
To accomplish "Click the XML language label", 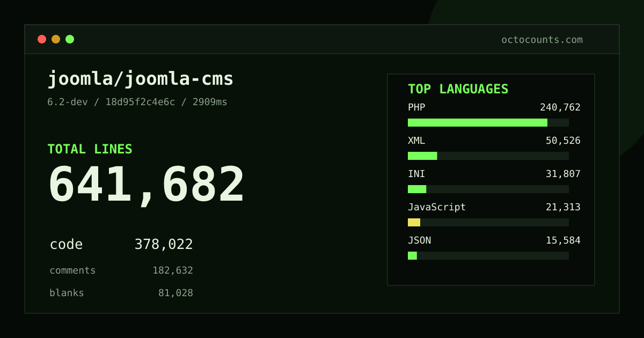I will pos(416,141).
